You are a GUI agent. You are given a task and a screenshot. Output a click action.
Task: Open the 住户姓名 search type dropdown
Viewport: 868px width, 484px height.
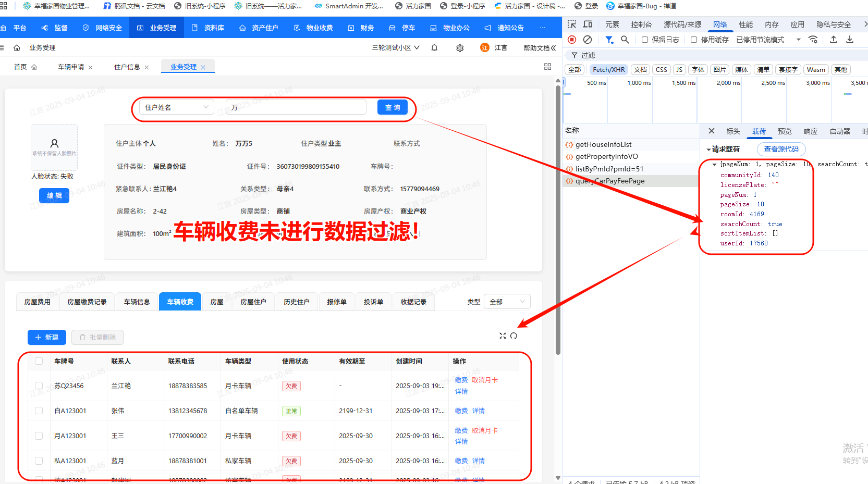click(x=176, y=107)
